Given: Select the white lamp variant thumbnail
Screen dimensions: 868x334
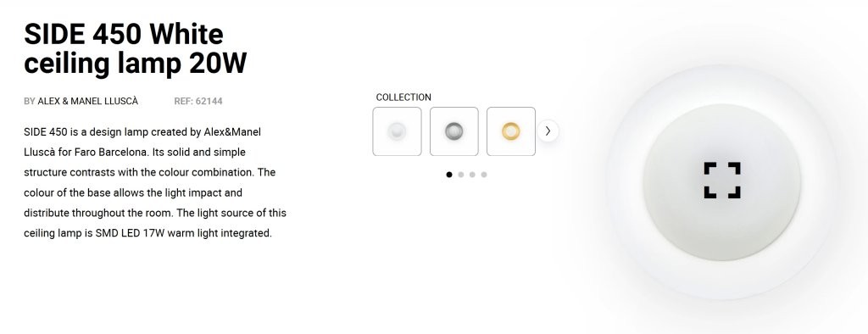Looking at the screenshot, I should [x=397, y=131].
